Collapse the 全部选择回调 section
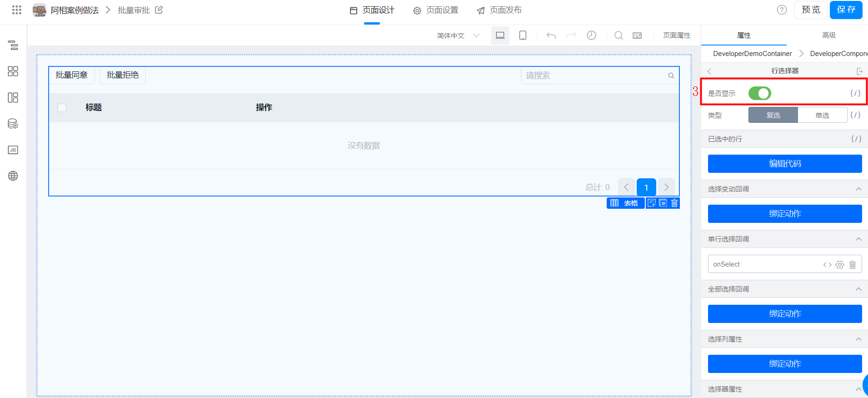 (858, 289)
